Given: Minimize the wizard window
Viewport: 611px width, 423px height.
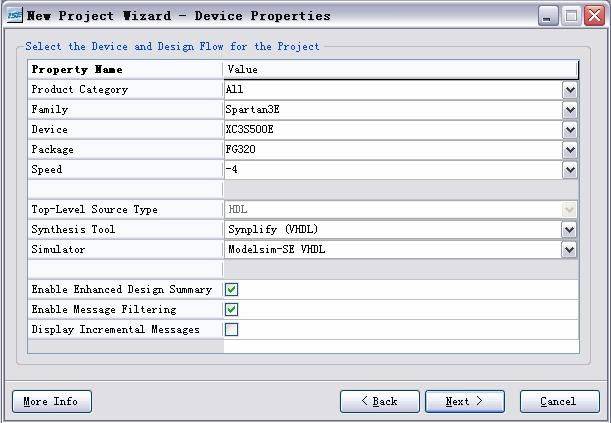Looking at the screenshot, I should pos(548,16).
